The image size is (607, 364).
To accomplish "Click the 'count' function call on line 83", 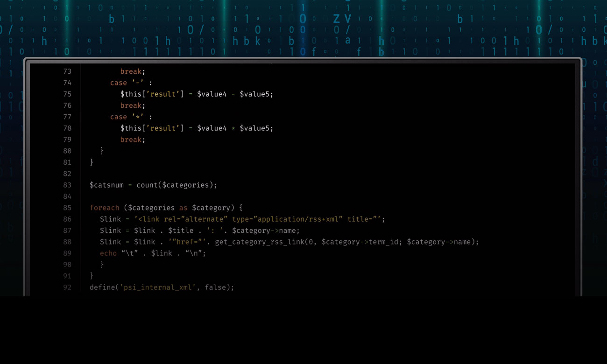I will pos(147,185).
